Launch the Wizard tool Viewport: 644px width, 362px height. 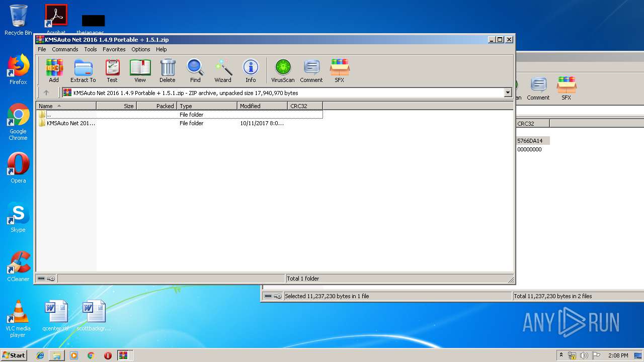tap(223, 70)
